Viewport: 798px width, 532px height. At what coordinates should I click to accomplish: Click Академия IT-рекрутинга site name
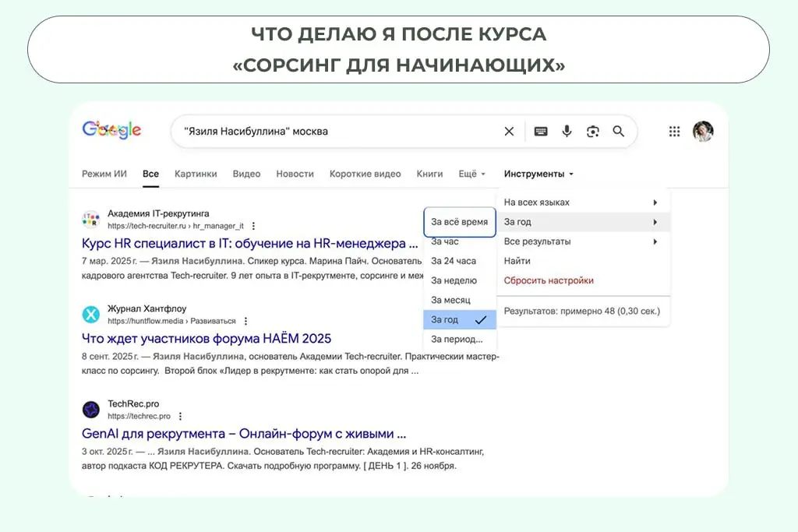pos(158,213)
